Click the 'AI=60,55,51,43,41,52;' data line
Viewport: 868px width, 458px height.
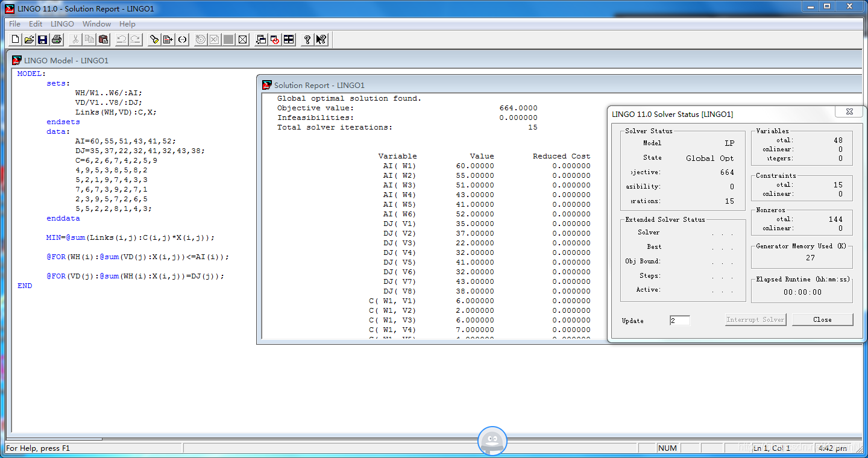[125, 141]
